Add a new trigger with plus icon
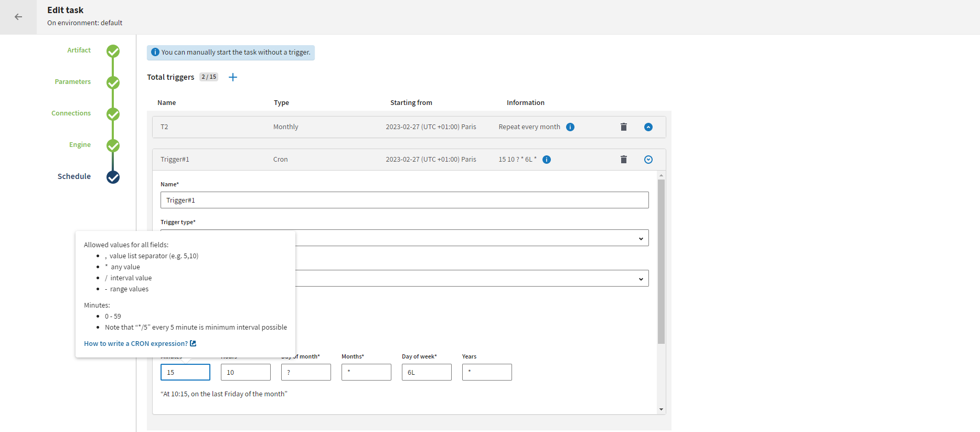 pyautogui.click(x=233, y=77)
